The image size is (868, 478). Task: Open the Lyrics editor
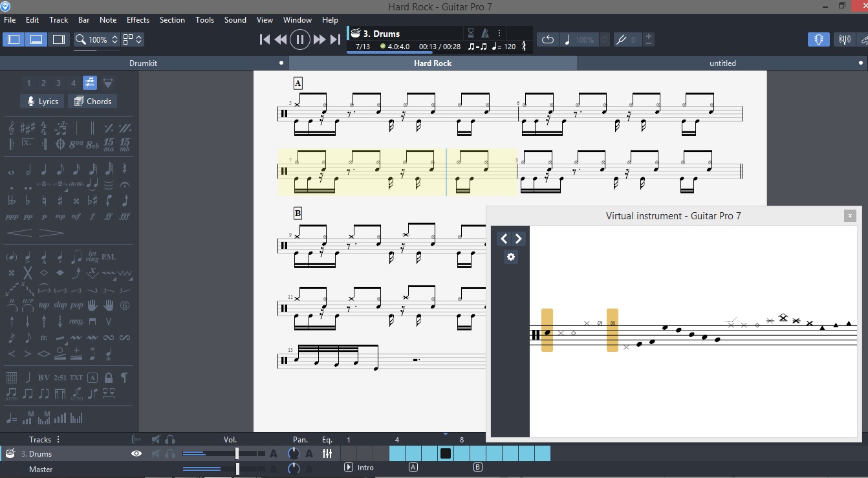click(x=42, y=101)
